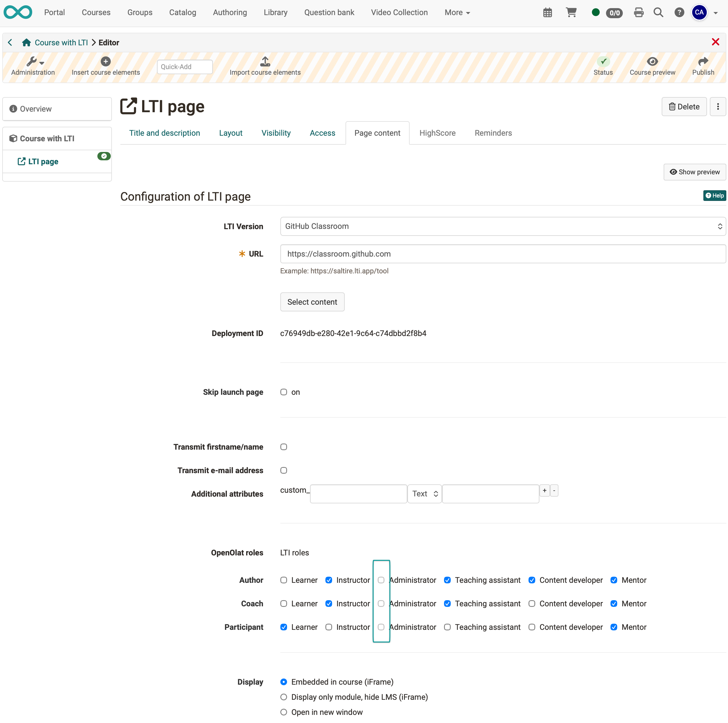This screenshot has height=723, width=728.
Task: Open the help question mark icon
Action: coord(679,12)
